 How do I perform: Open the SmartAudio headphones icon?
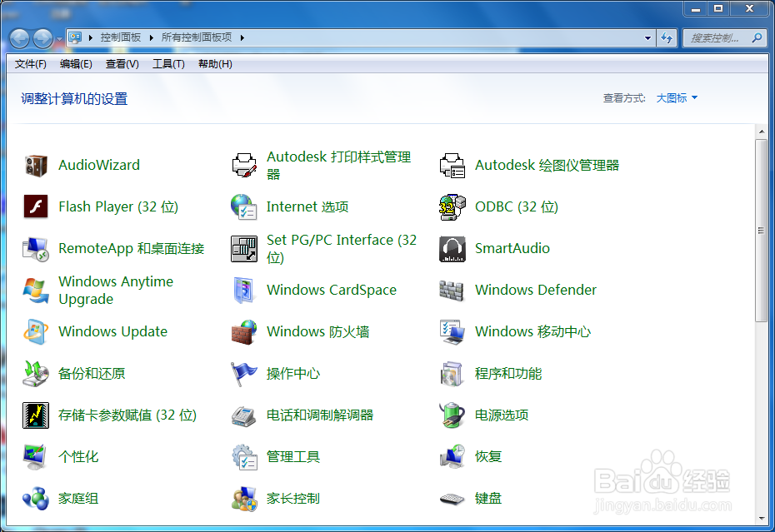(x=452, y=248)
